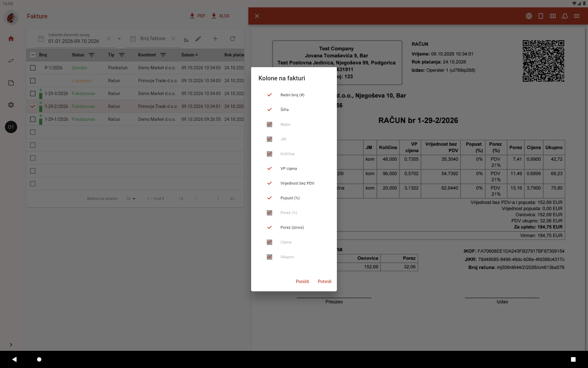Image resolution: width=588 pixels, height=368 pixels.
Task: Close the invoice preview panel
Action: pyautogui.click(x=257, y=16)
